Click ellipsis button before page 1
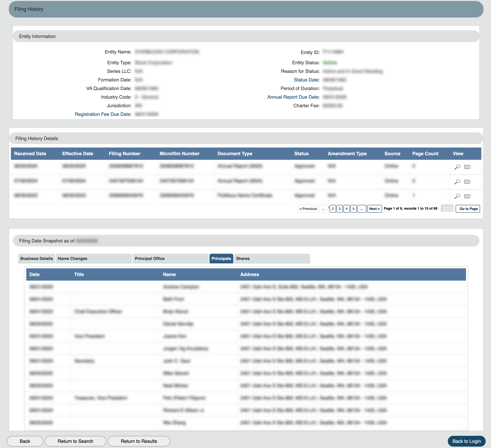Image resolution: width=491 pixels, height=448 pixels. click(323, 209)
